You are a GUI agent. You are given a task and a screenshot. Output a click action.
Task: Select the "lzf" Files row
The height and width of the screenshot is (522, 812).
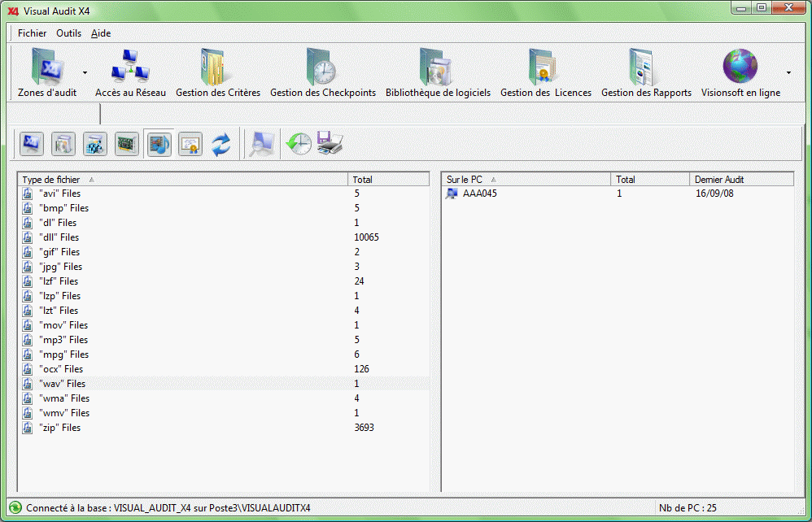(x=224, y=281)
